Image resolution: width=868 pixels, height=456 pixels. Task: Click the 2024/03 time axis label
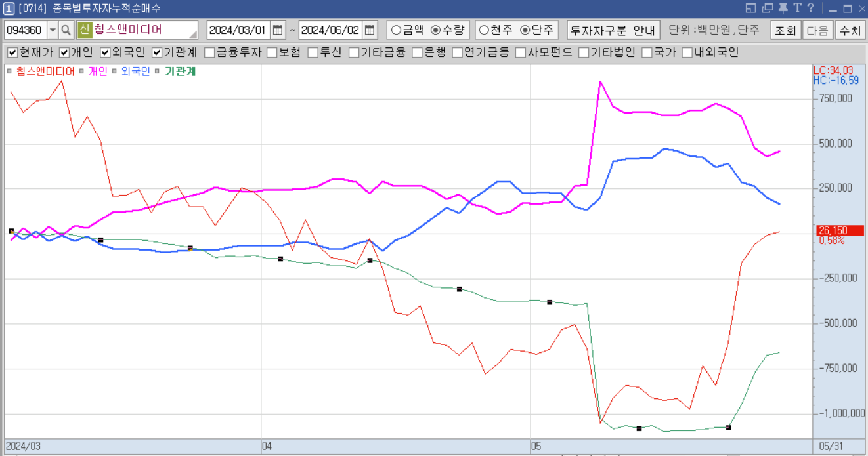pyautogui.click(x=23, y=446)
